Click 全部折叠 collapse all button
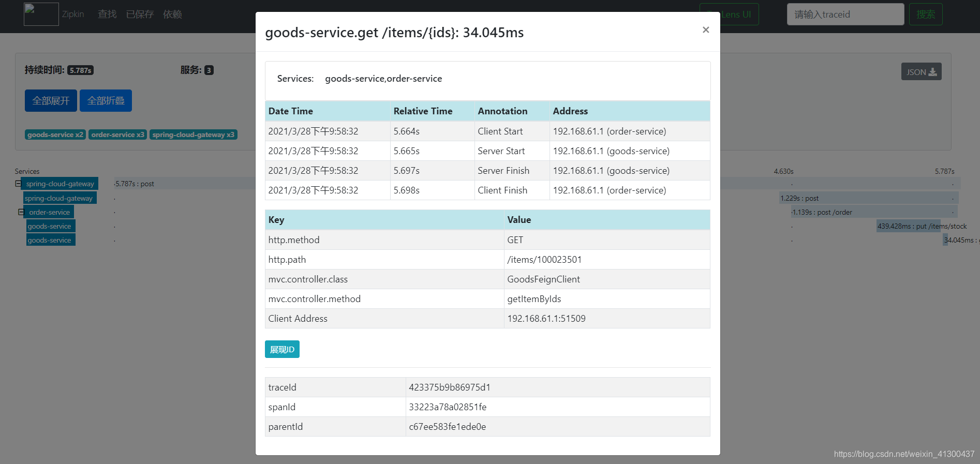 [x=106, y=100]
